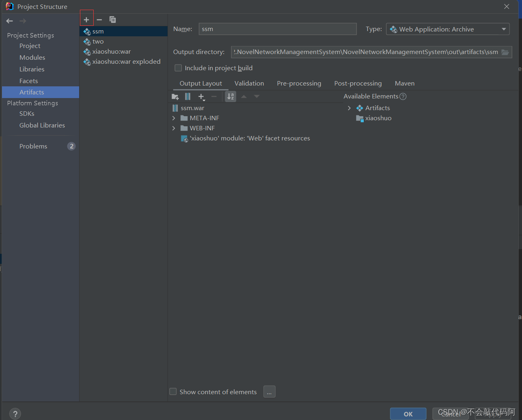Switch to the Pre-processing tab
The width and height of the screenshot is (522, 420).
(x=299, y=84)
